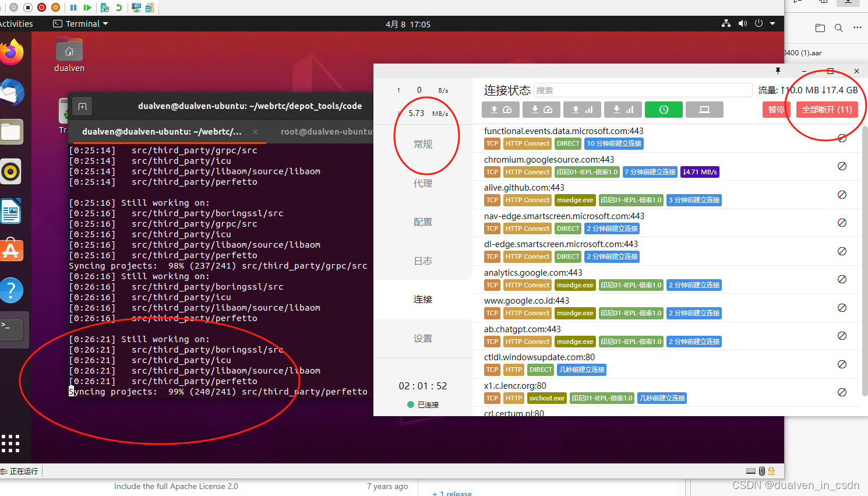This screenshot has width=868, height=496.
Task: Switch to the 常规 tab
Action: [423, 145]
